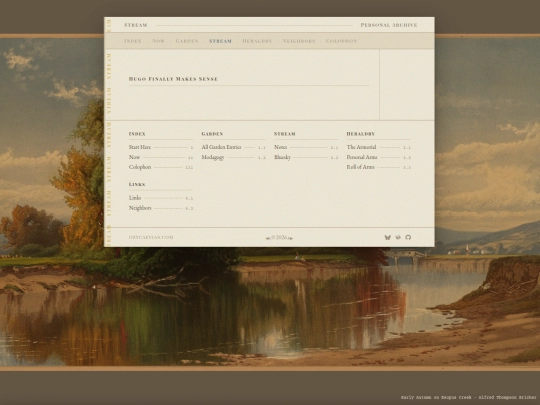This screenshot has width=540, height=405.
Task: Click the 'Stream' title in page header
Action: [x=136, y=25]
